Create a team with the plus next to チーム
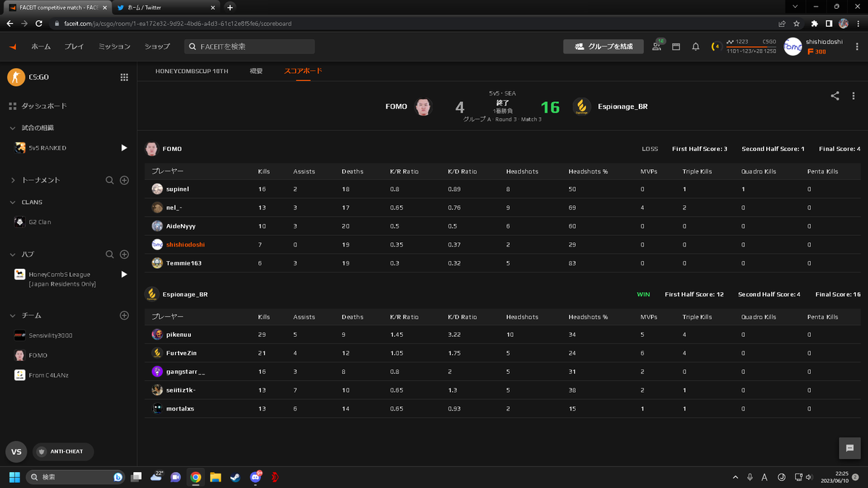 [124, 315]
